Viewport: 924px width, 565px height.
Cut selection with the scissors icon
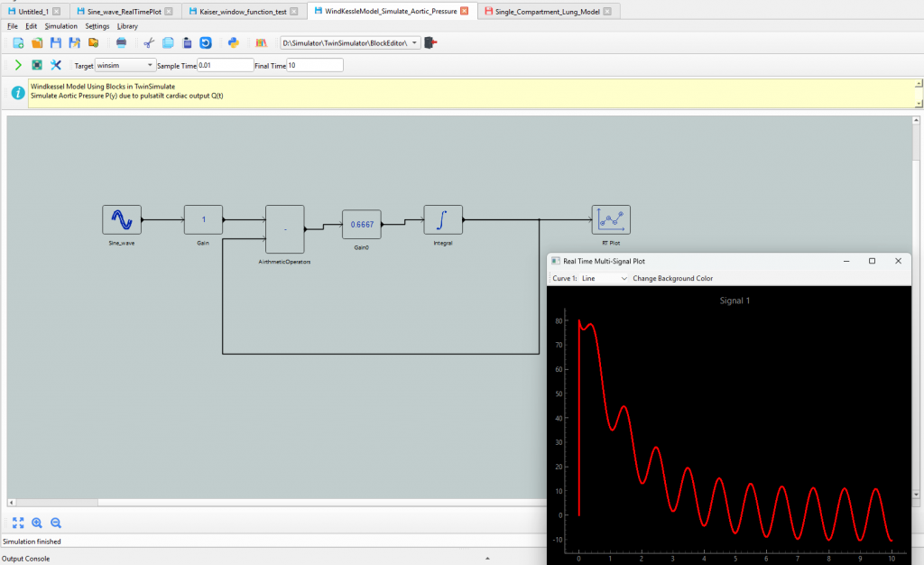[149, 43]
